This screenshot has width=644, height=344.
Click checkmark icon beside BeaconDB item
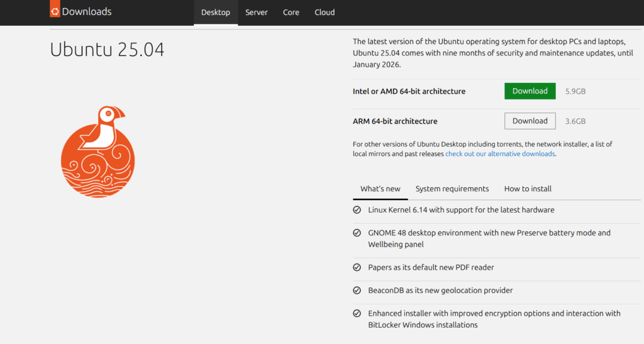(357, 290)
